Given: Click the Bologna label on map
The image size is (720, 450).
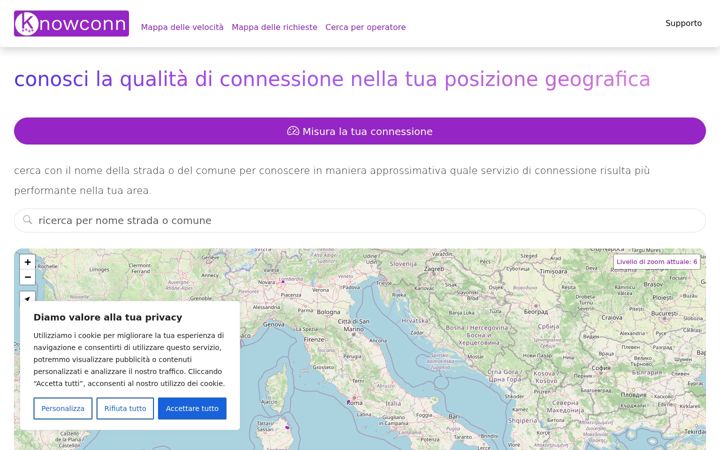Looking at the screenshot, I should point(328,312).
